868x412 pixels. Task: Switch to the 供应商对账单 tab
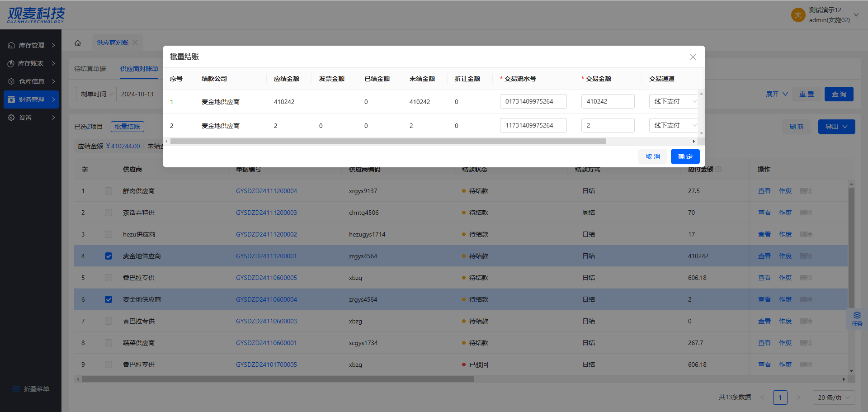(x=139, y=69)
